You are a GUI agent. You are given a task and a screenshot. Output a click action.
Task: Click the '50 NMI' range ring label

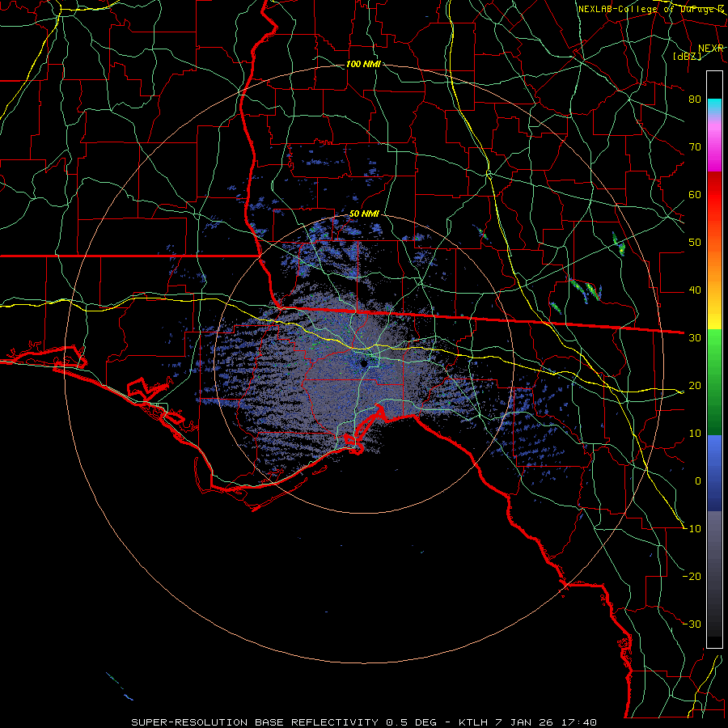364,214
